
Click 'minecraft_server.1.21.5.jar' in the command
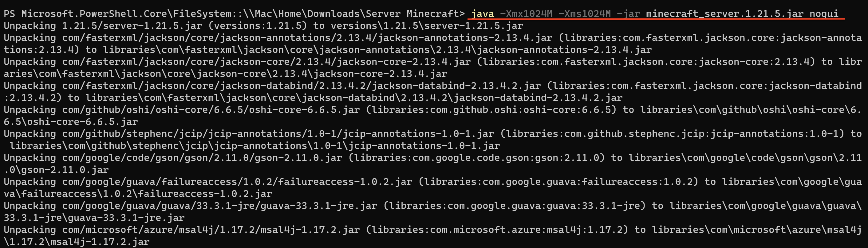725,14
